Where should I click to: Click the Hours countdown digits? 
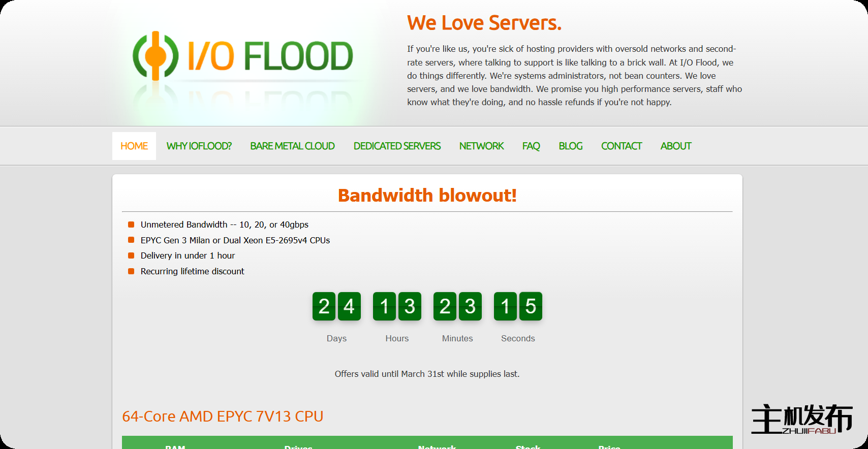pos(397,306)
